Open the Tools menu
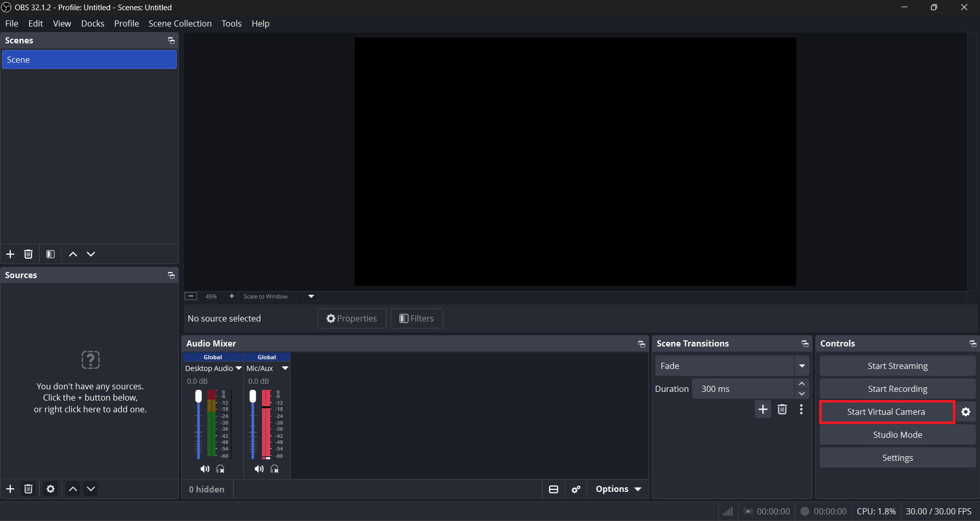The image size is (980, 521). 231,23
